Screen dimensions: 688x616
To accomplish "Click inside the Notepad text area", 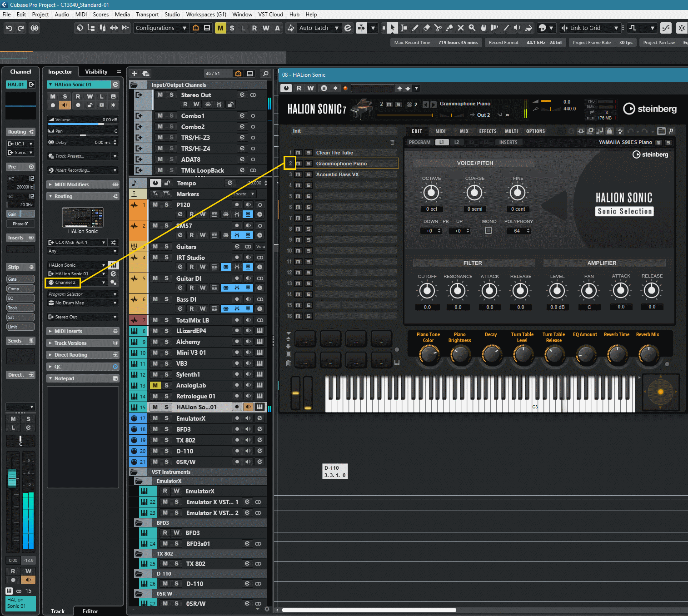I will (83, 437).
